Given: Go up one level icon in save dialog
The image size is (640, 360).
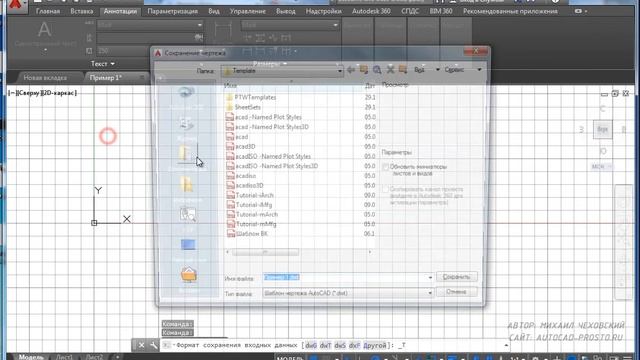Looking at the screenshot, I should pyautogui.click(x=364, y=70).
